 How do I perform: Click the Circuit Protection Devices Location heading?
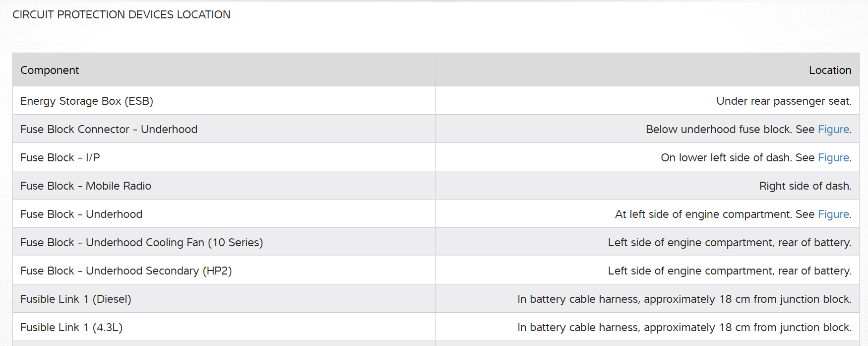[x=122, y=15]
